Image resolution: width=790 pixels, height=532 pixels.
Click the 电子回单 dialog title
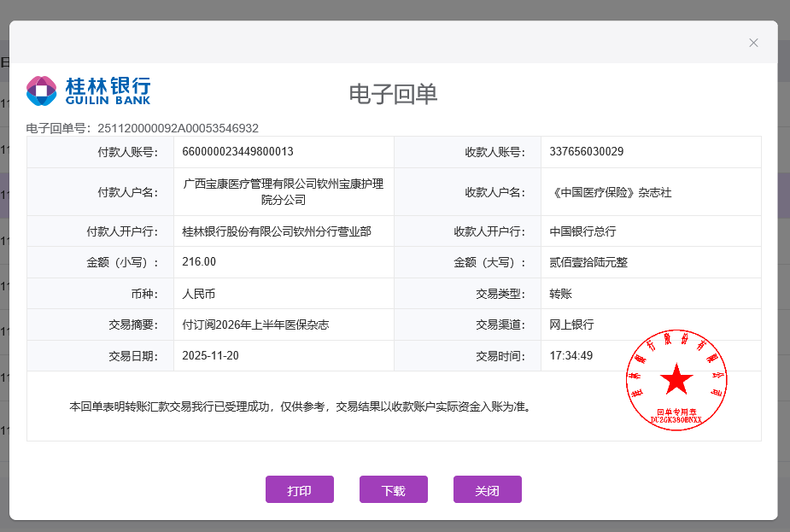tap(393, 94)
